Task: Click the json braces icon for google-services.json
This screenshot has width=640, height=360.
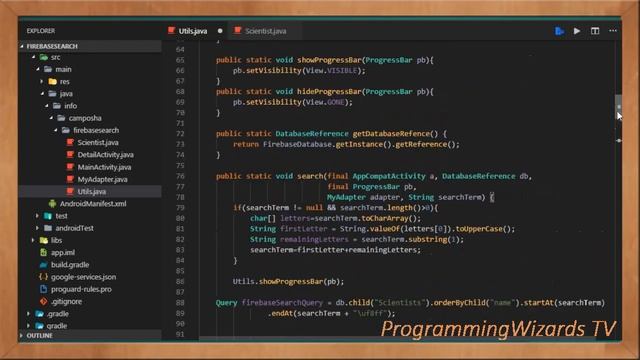Action: click(x=43, y=277)
